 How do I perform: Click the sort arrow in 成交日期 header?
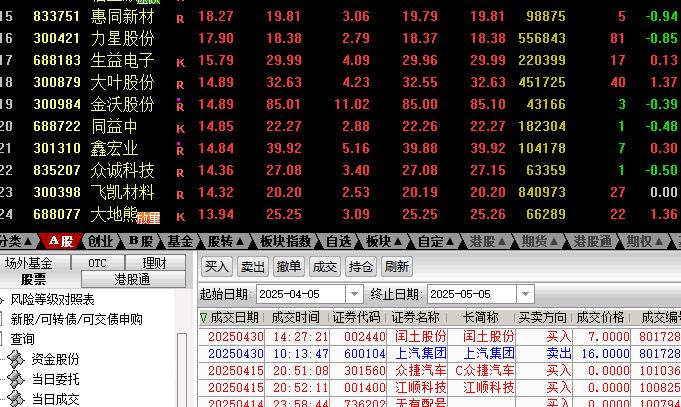tap(203, 318)
